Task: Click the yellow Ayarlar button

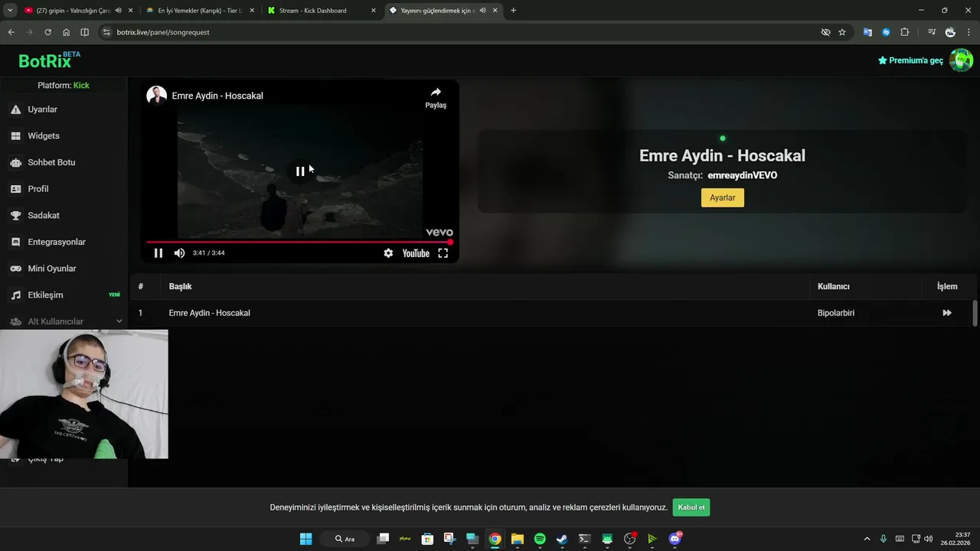Action: [722, 197]
